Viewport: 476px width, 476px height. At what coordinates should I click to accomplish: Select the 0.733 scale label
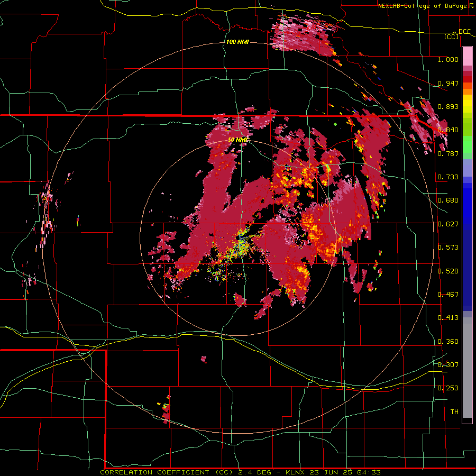(x=448, y=177)
